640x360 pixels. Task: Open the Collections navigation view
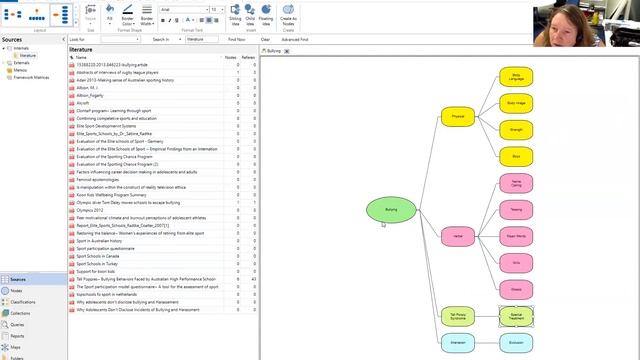(33, 313)
